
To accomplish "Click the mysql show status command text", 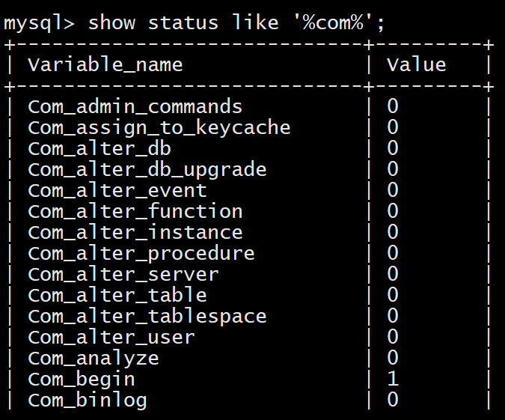I will [x=195, y=22].
